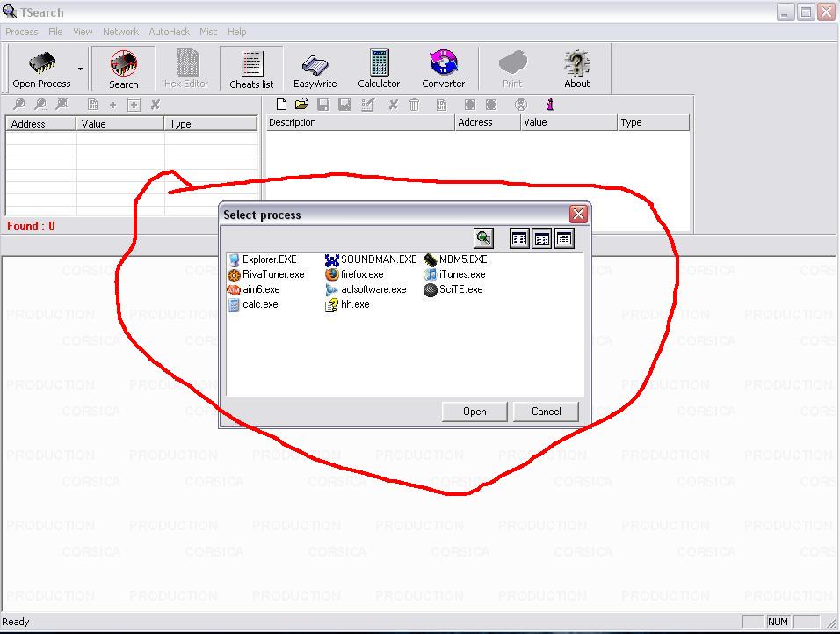Click the magnifier refresh icon in dialog

(x=483, y=238)
